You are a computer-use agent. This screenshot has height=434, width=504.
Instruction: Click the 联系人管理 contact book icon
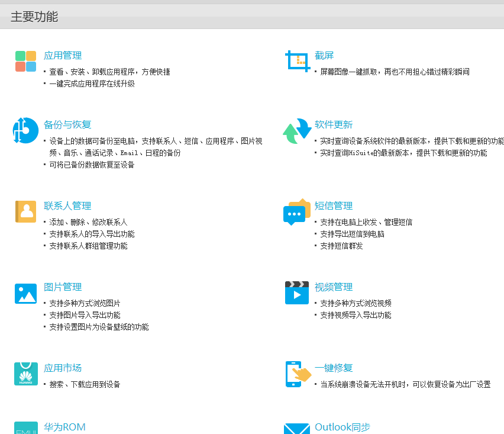[25, 212]
